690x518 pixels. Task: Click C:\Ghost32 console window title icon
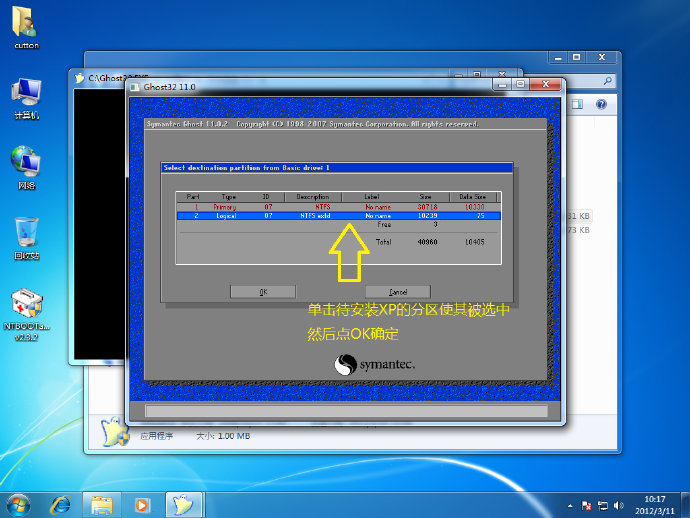point(79,78)
